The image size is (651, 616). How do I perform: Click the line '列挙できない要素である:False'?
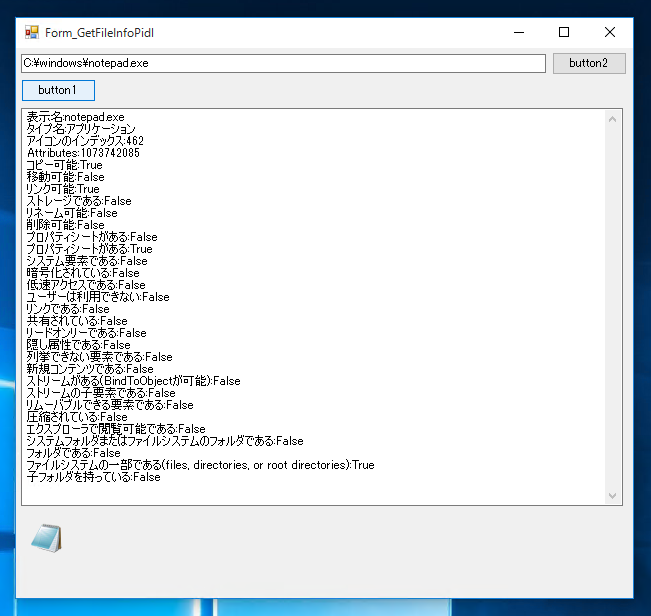click(100, 358)
